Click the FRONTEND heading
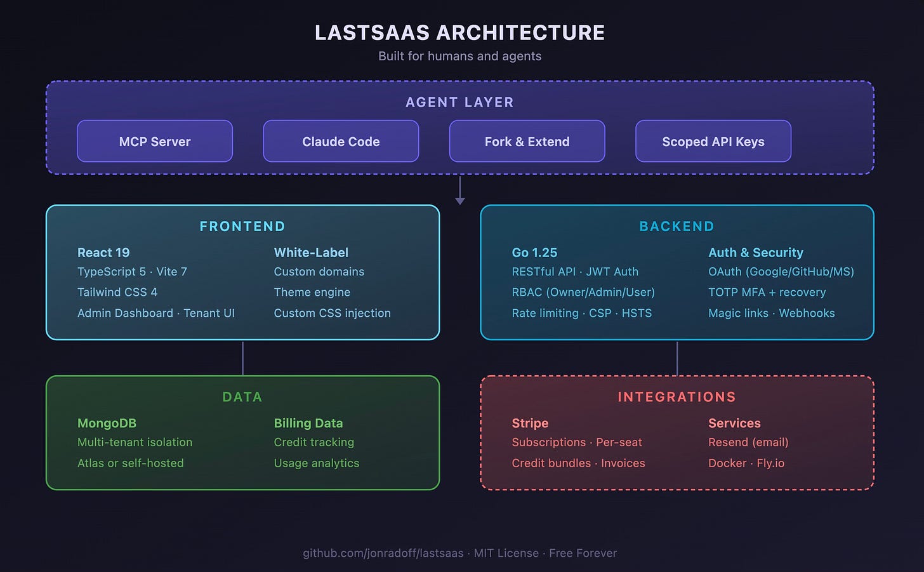924x572 pixels. [x=242, y=227]
